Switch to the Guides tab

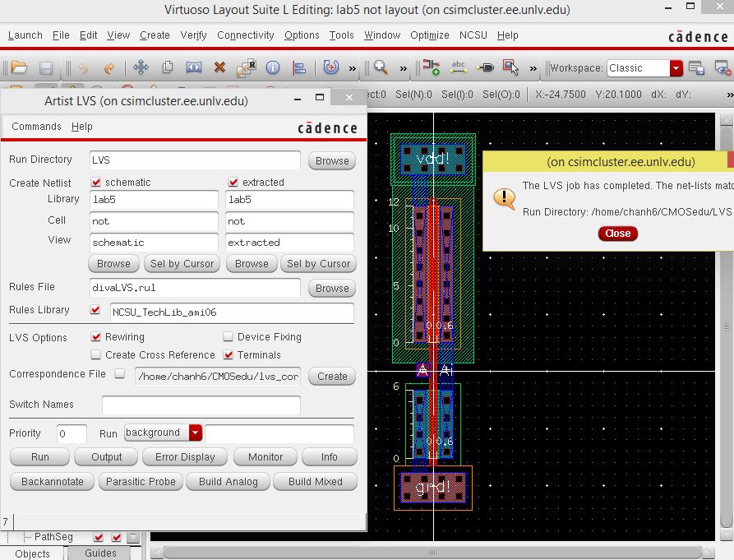tap(100, 553)
